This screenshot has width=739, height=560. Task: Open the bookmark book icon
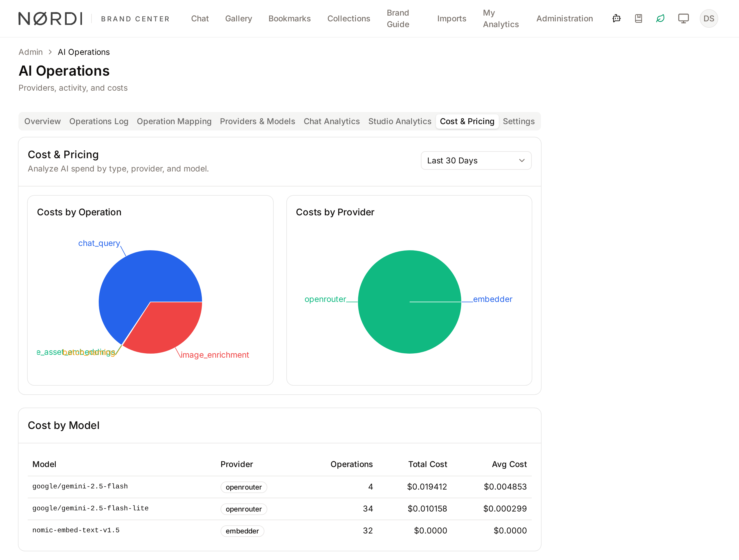coord(639,18)
